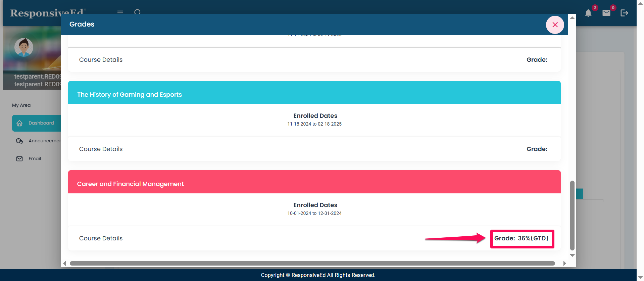Click The History of Gaming and Esports header
Screen dimensions: 644x281
pos(130,95)
